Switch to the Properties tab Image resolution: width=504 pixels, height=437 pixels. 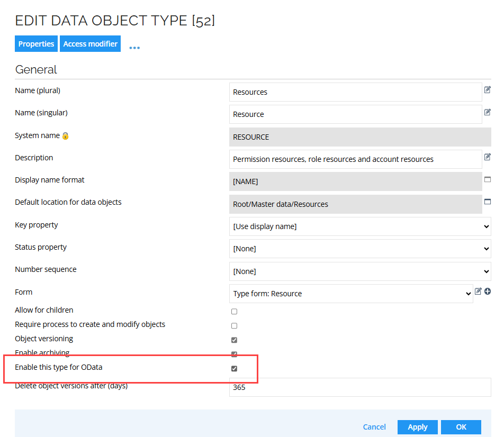coord(36,44)
